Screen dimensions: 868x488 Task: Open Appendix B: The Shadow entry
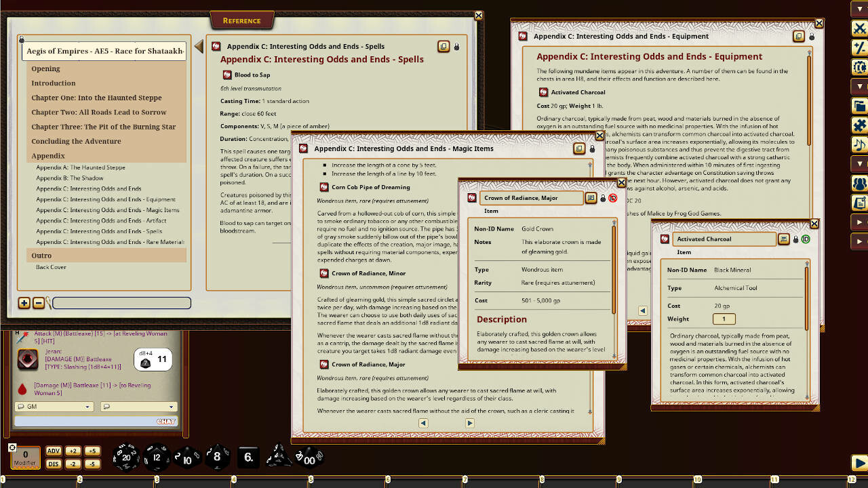pos(70,178)
